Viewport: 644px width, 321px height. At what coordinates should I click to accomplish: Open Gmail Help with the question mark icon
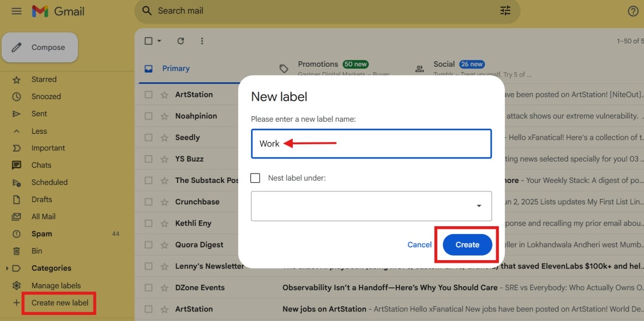click(633, 11)
